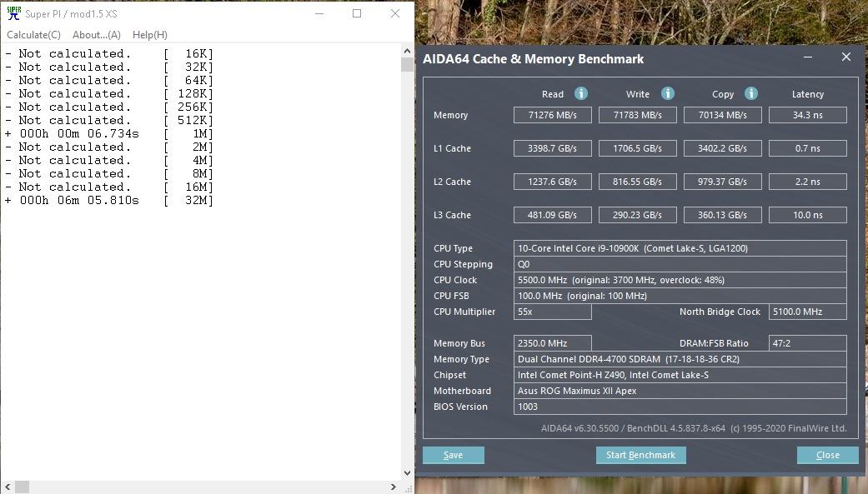Click L2 Cache Copy 979.37 GB/s
Image resolution: width=868 pixels, height=494 pixels.
(722, 182)
